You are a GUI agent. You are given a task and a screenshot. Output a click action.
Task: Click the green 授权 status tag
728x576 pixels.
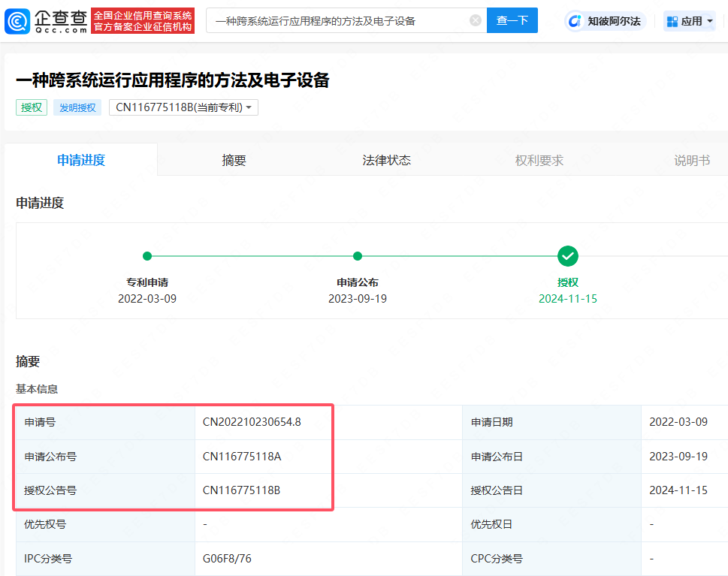[x=32, y=107]
